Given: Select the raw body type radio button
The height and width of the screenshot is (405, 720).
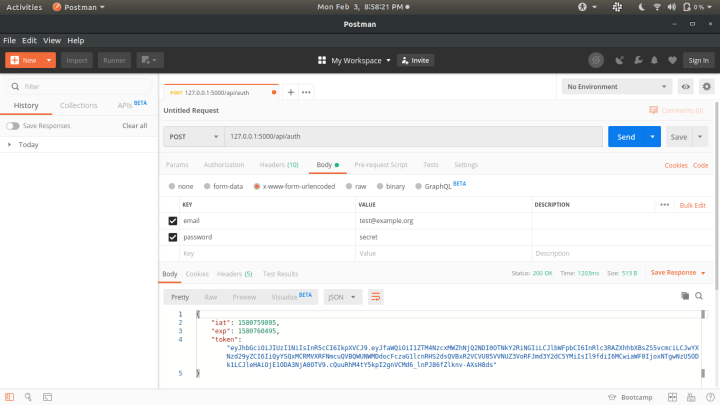Looking at the screenshot, I should (348, 186).
